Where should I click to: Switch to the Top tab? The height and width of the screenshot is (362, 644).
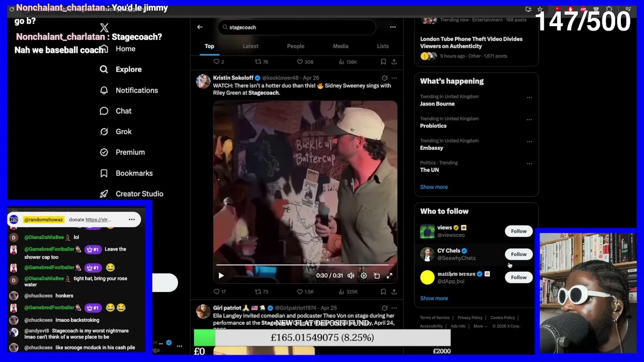click(209, 46)
